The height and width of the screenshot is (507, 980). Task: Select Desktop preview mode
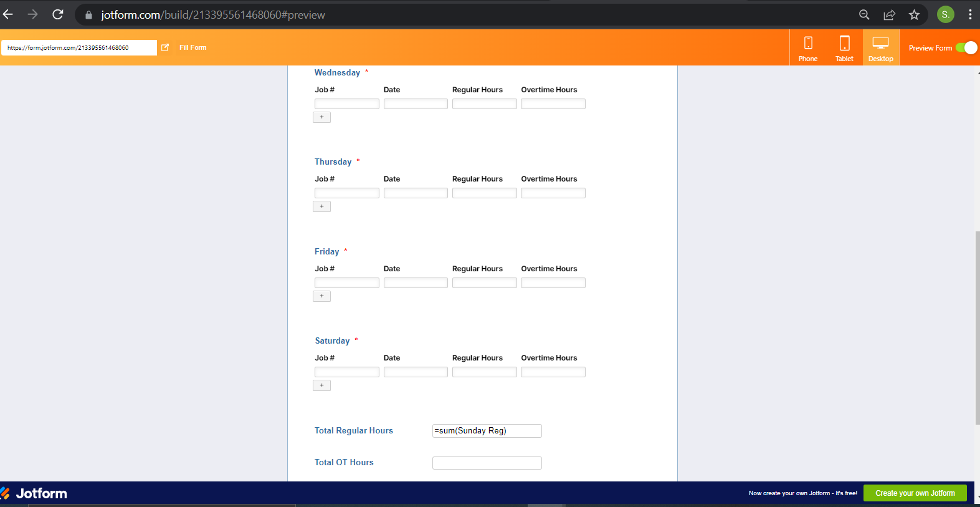880,48
